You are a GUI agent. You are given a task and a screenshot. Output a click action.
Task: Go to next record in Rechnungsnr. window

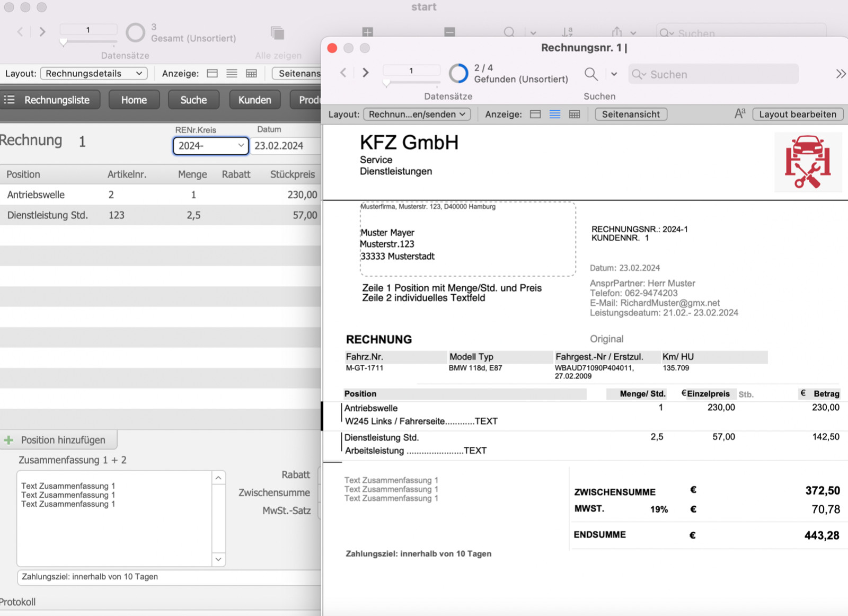point(365,73)
